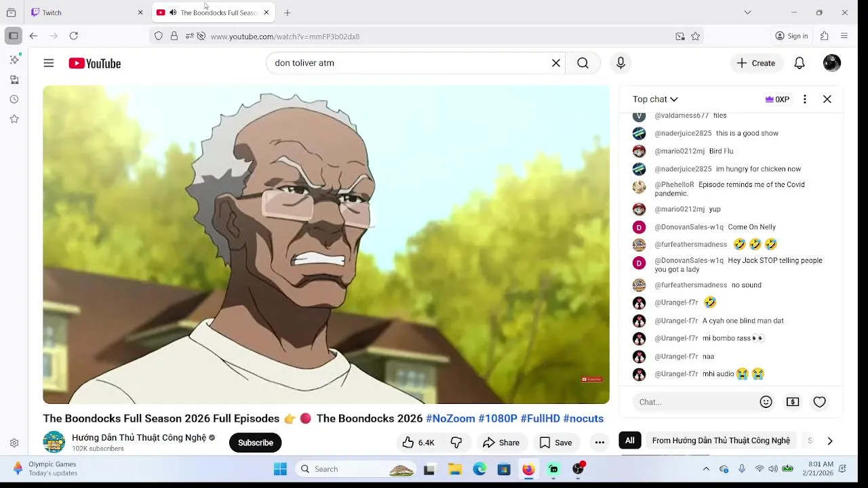Screen dimensions: 868x488
Task: Open the Firefox application menu
Action: [x=844, y=36]
